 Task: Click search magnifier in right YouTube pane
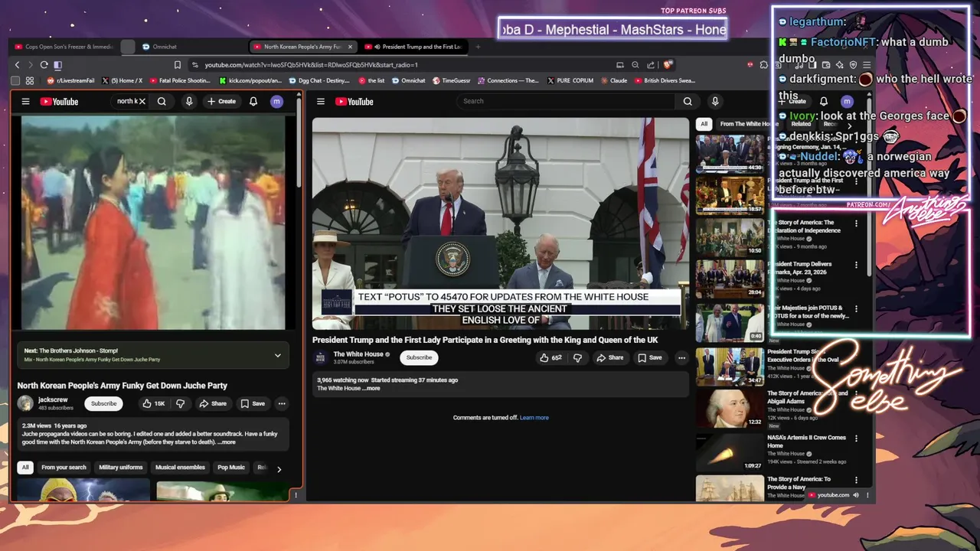[688, 101]
